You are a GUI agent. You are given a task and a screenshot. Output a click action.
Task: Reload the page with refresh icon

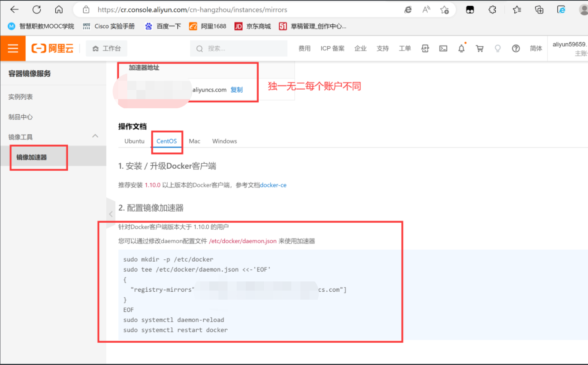pyautogui.click(x=36, y=9)
